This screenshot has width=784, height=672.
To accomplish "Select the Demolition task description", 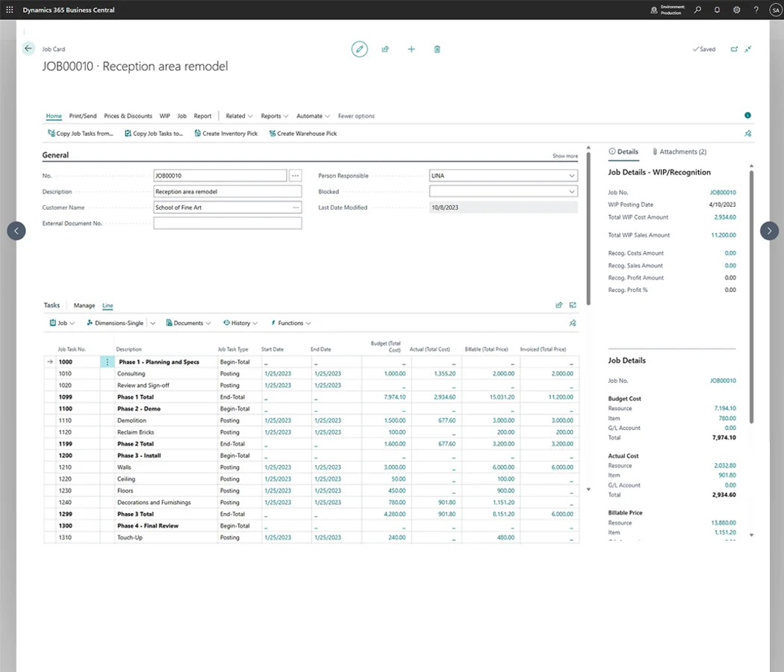I will (x=132, y=420).
